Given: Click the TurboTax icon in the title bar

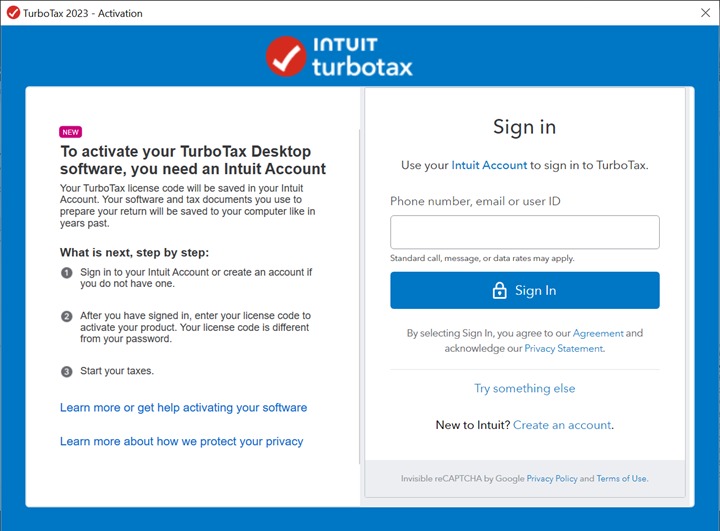Looking at the screenshot, I should point(13,13).
